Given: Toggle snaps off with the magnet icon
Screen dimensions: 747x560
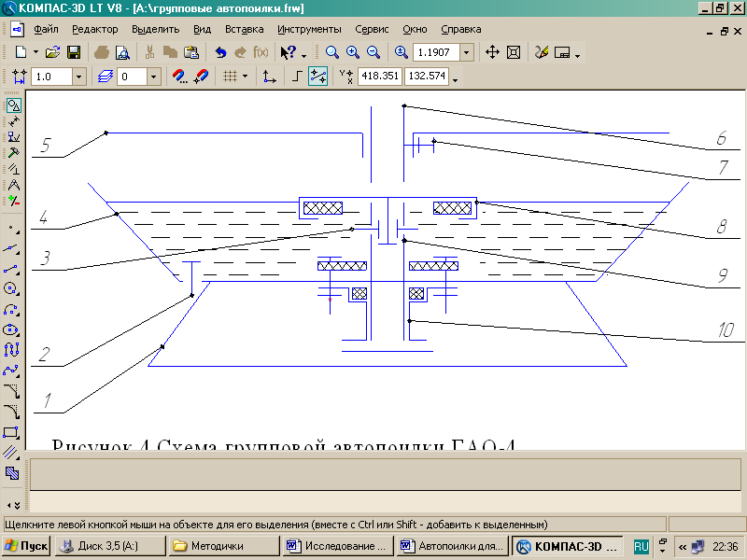Looking at the screenshot, I should tap(201, 77).
